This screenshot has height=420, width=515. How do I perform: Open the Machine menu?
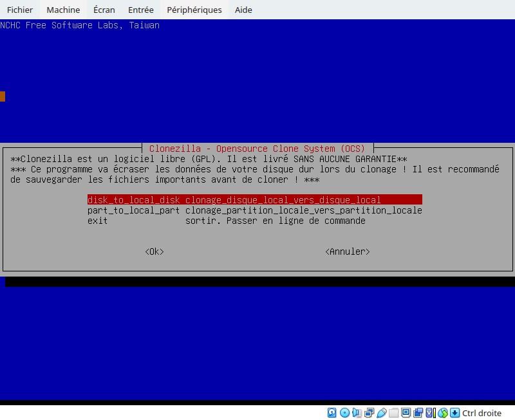click(x=63, y=10)
